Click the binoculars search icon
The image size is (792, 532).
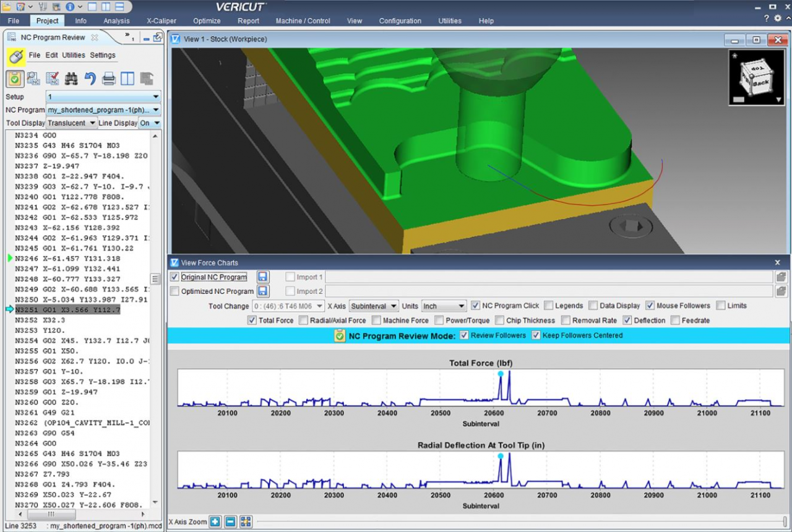(x=71, y=79)
